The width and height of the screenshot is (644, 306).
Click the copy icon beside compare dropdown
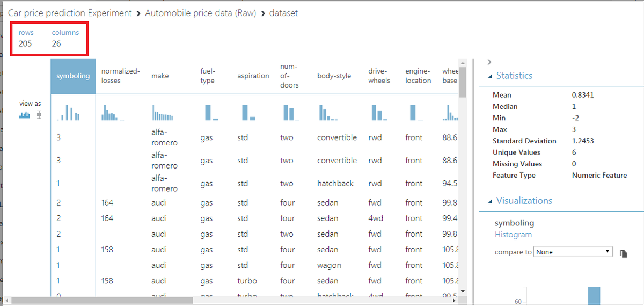pos(623,253)
